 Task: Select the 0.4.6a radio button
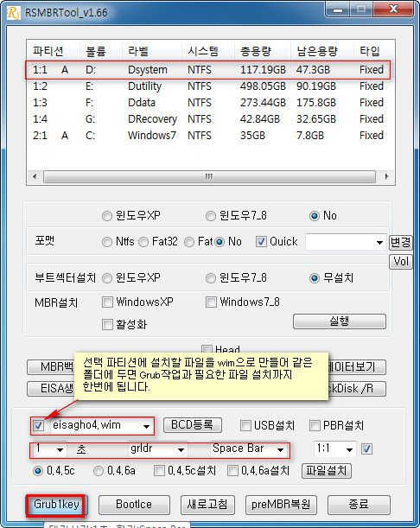(98, 471)
